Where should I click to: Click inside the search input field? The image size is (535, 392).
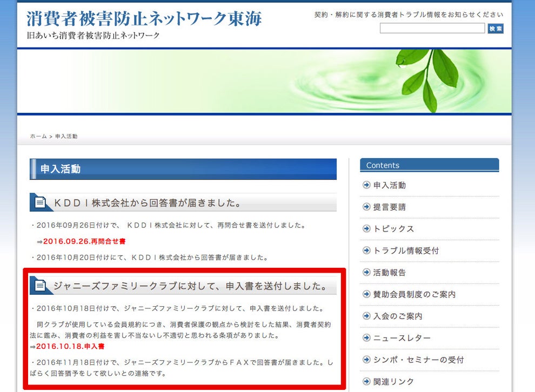432,28
